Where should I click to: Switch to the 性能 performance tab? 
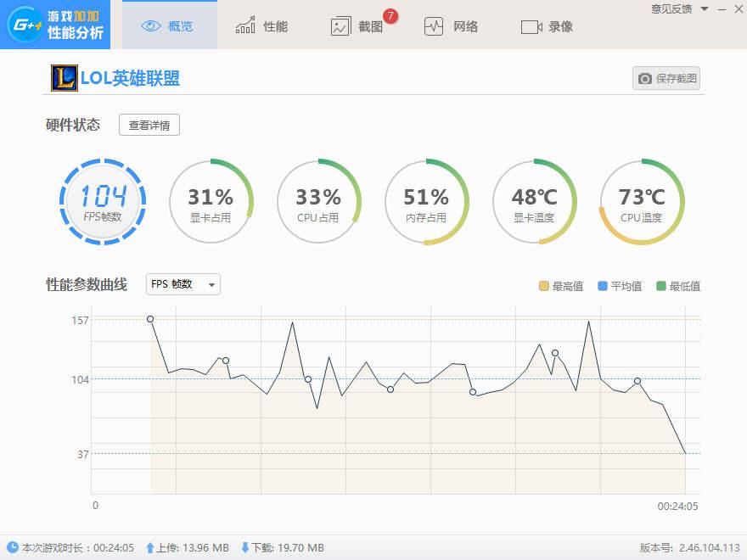[261, 26]
